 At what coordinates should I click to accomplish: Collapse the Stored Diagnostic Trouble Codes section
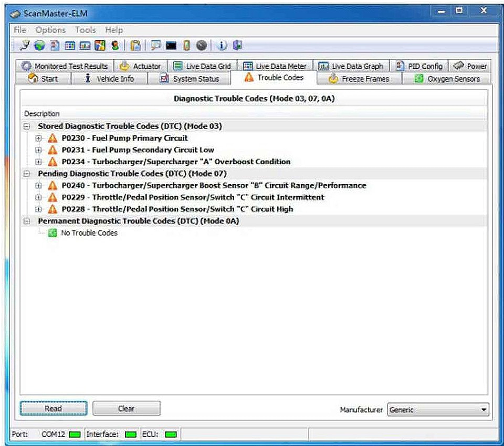click(x=27, y=126)
